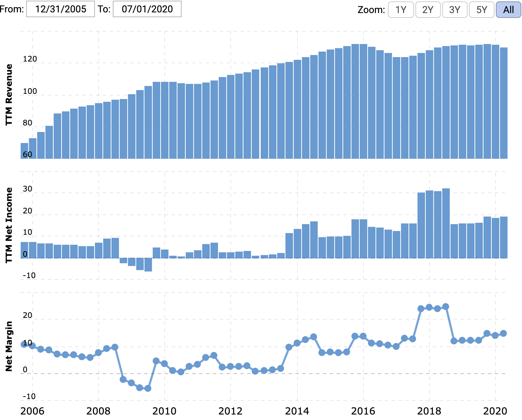Click the tallest TTM Net Income bar in 2018

tap(446, 223)
